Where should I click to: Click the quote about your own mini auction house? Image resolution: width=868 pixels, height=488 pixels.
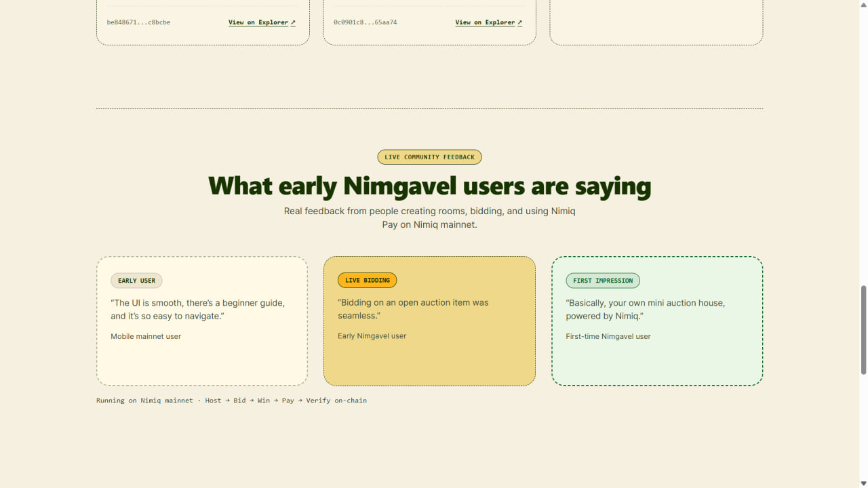click(x=645, y=310)
